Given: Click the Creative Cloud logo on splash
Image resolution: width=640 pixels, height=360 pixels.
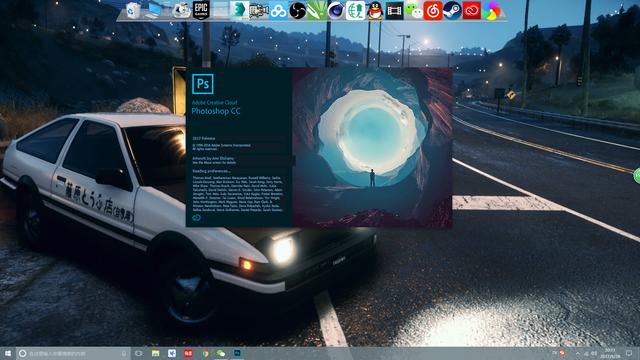Looking at the screenshot, I should pyautogui.click(x=196, y=218).
